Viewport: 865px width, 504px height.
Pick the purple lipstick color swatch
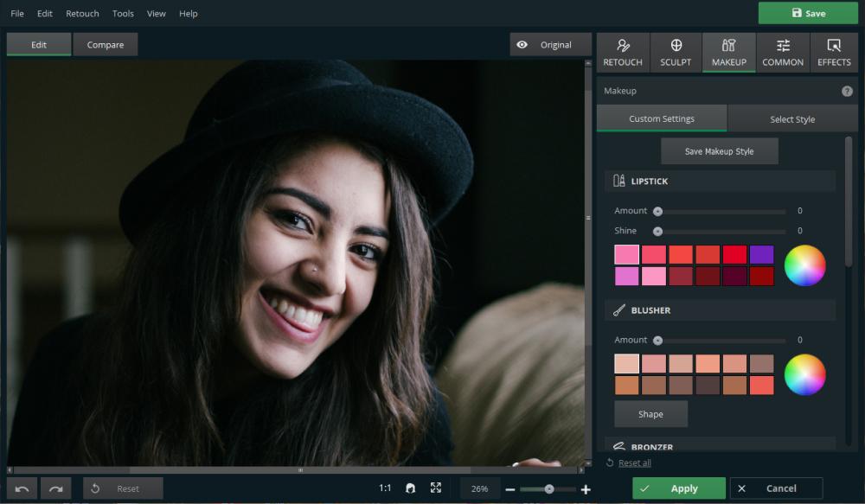pos(761,255)
